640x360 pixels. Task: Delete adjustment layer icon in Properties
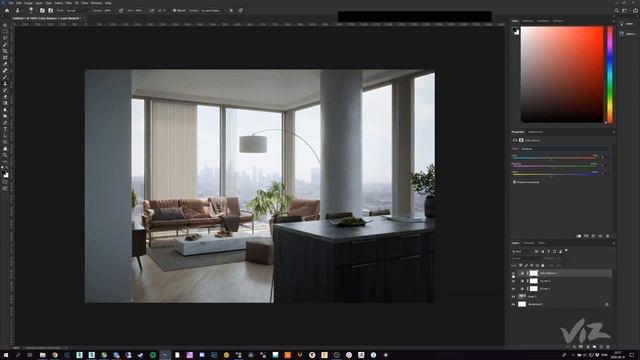click(607, 236)
